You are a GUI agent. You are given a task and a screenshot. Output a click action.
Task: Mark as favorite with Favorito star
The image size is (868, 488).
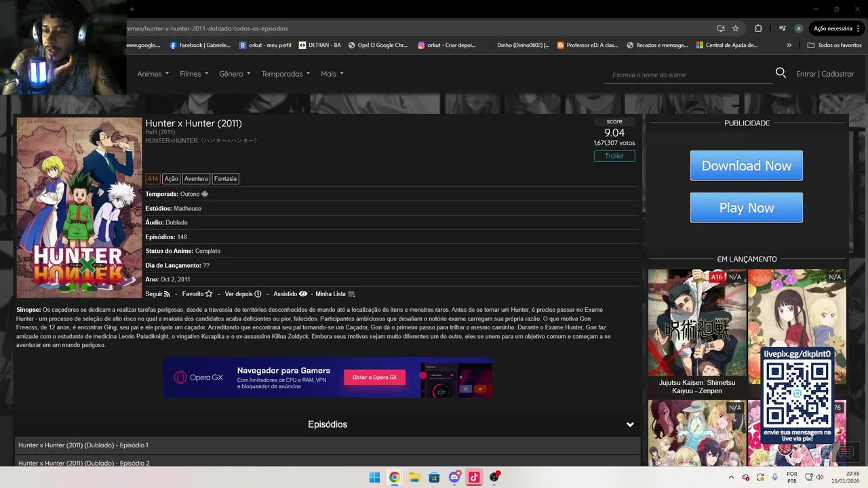click(209, 294)
